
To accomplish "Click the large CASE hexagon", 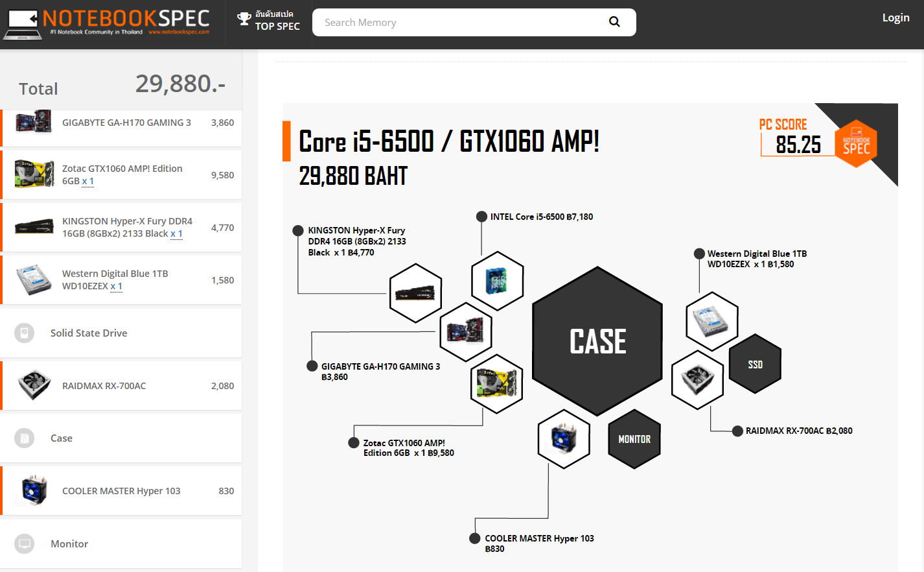I will (597, 341).
